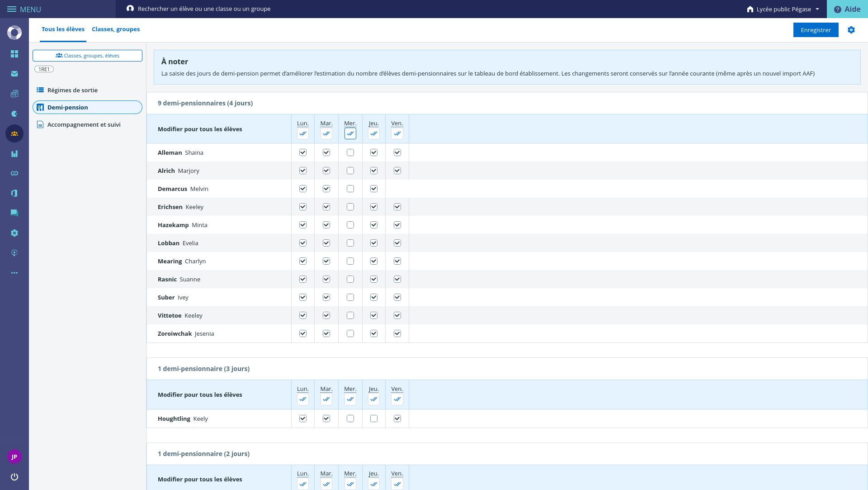Uncheck Monday for Demarcus Melvin
The height and width of the screenshot is (490, 868).
[303, 189]
